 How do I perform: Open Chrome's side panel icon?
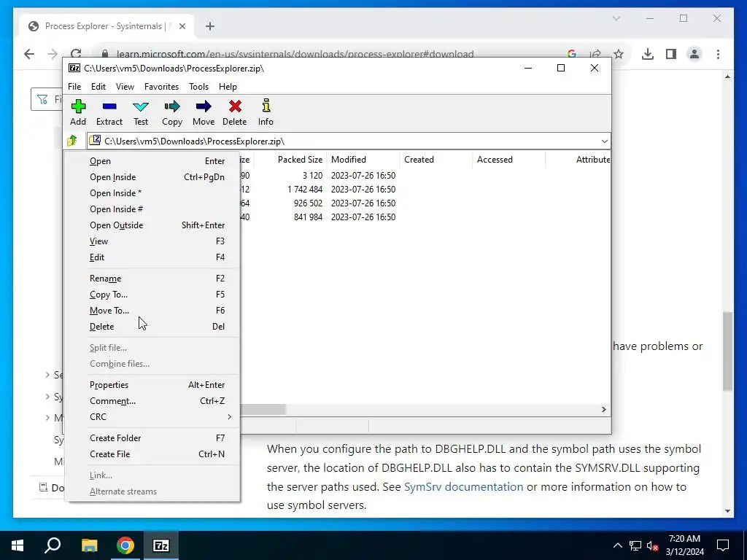click(671, 54)
